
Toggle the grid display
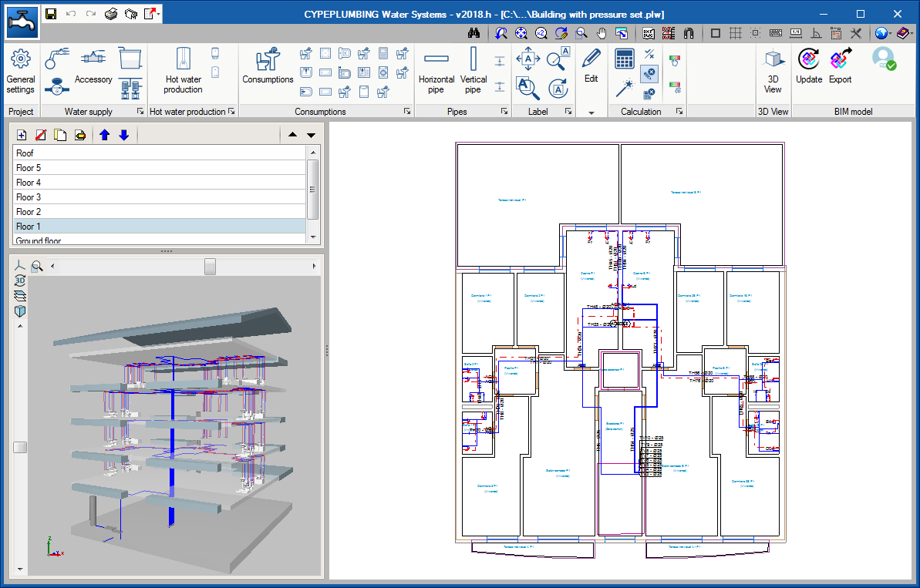pos(735,33)
